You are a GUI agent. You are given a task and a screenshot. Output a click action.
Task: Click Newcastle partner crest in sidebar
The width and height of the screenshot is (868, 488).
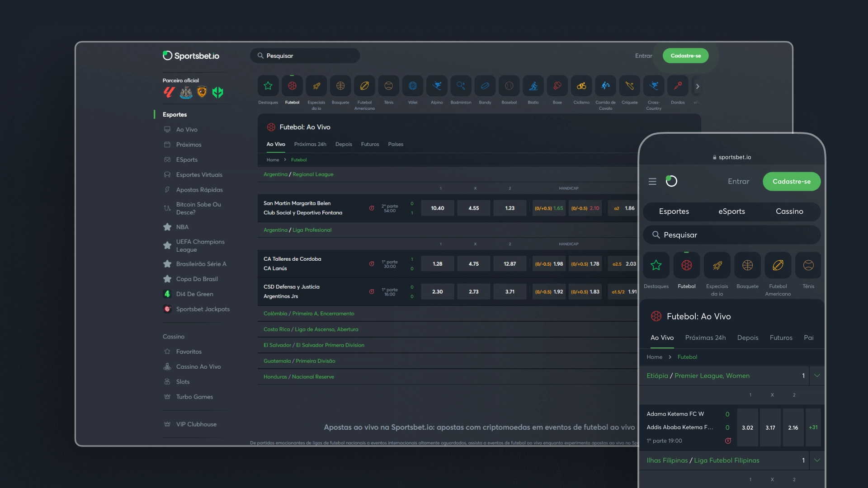[x=186, y=93]
